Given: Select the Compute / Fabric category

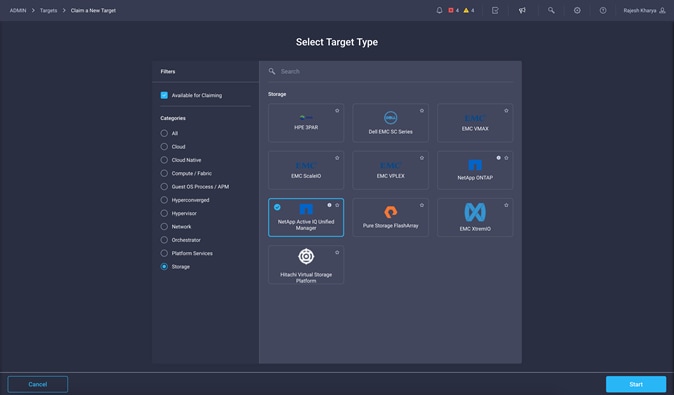Looking at the screenshot, I should pos(164,173).
